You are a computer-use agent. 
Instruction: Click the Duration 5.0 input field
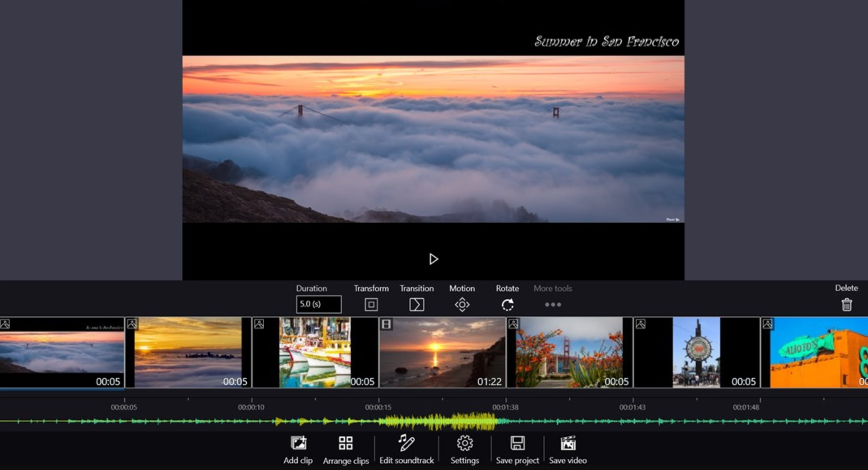pyautogui.click(x=318, y=303)
